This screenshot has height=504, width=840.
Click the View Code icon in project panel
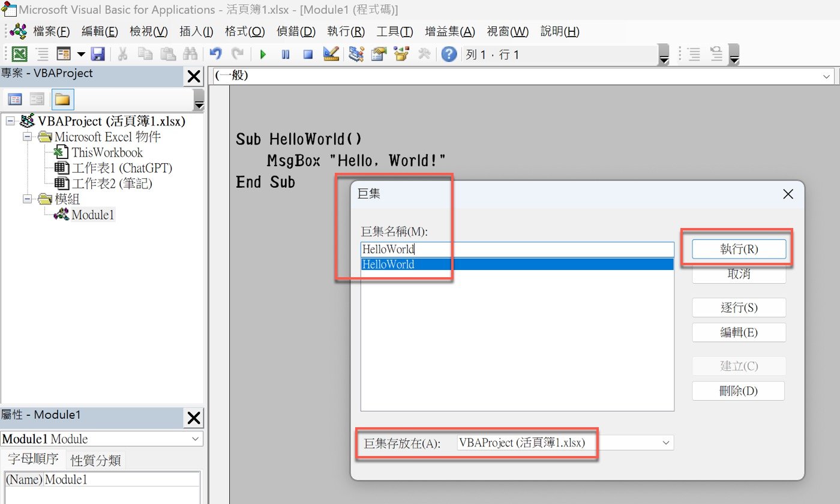[15, 99]
